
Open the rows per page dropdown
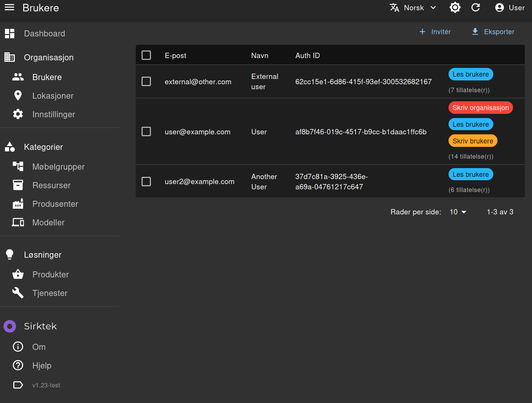pyautogui.click(x=458, y=212)
